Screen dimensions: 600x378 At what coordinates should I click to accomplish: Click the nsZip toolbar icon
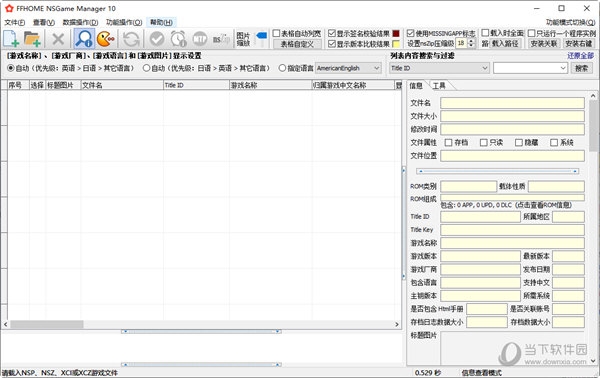[221, 39]
